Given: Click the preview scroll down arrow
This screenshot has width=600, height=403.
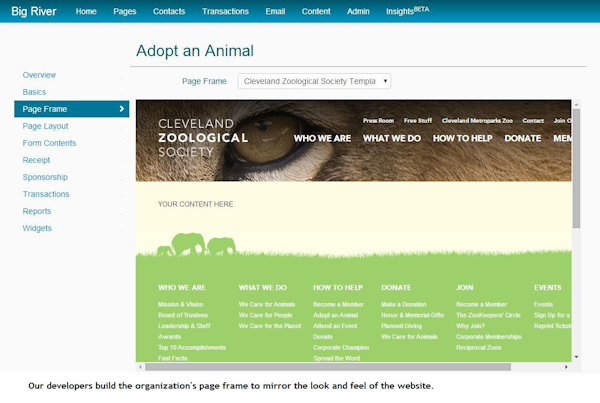Looking at the screenshot, I should (x=576, y=357).
